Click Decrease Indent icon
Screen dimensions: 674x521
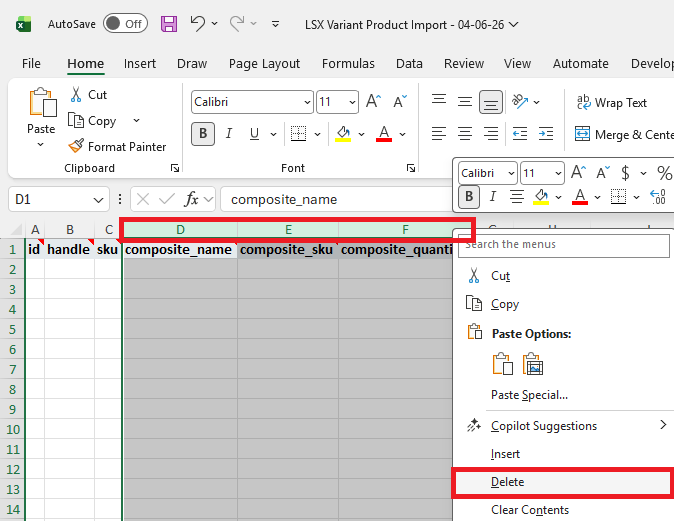coord(520,134)
